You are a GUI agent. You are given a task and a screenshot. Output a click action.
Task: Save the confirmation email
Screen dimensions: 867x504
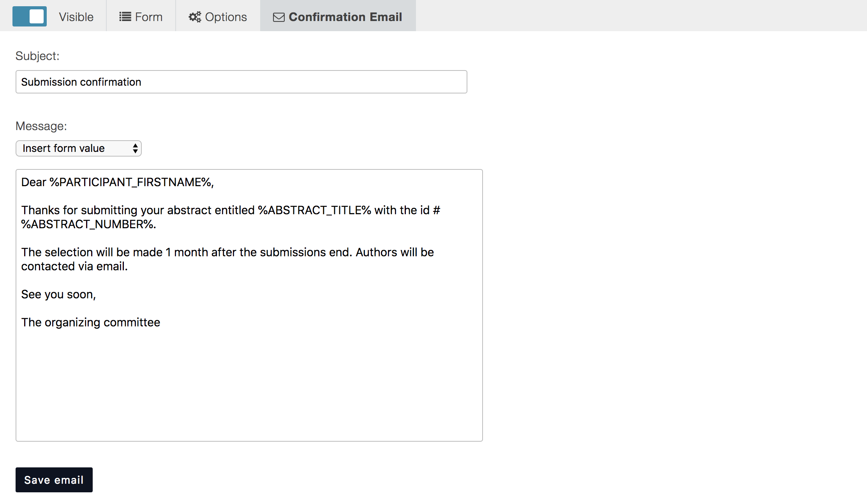(54, 480)
